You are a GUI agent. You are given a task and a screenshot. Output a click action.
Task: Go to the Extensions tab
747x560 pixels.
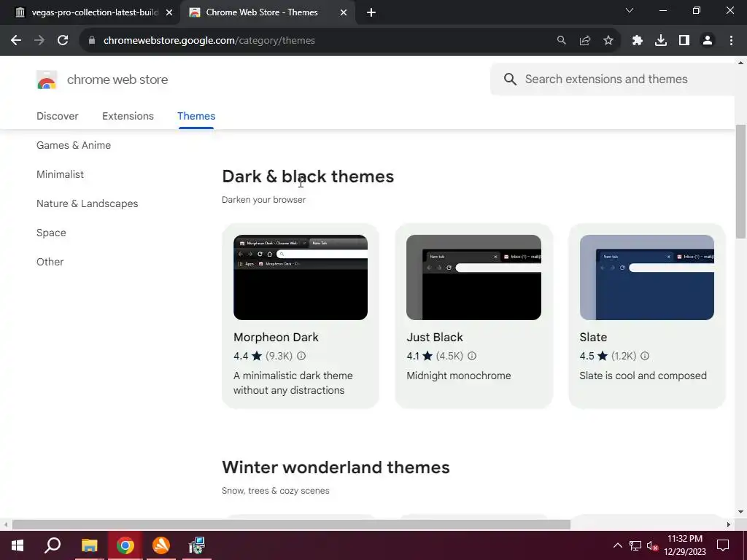128,116
